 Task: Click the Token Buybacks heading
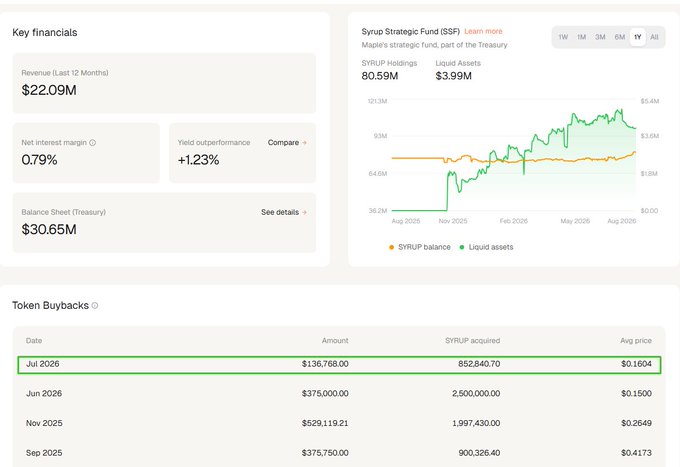(x=50, y=306)
